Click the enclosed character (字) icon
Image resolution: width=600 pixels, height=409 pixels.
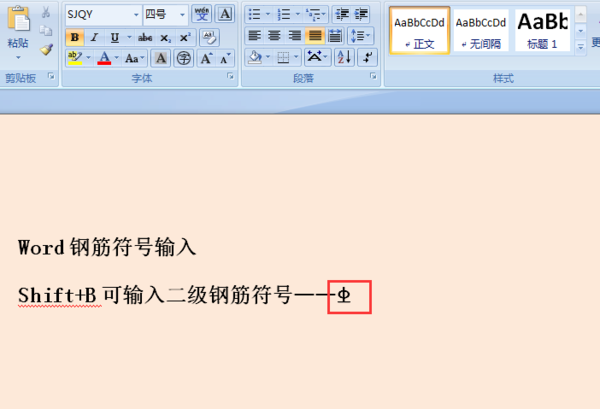[x=184, y=58]
